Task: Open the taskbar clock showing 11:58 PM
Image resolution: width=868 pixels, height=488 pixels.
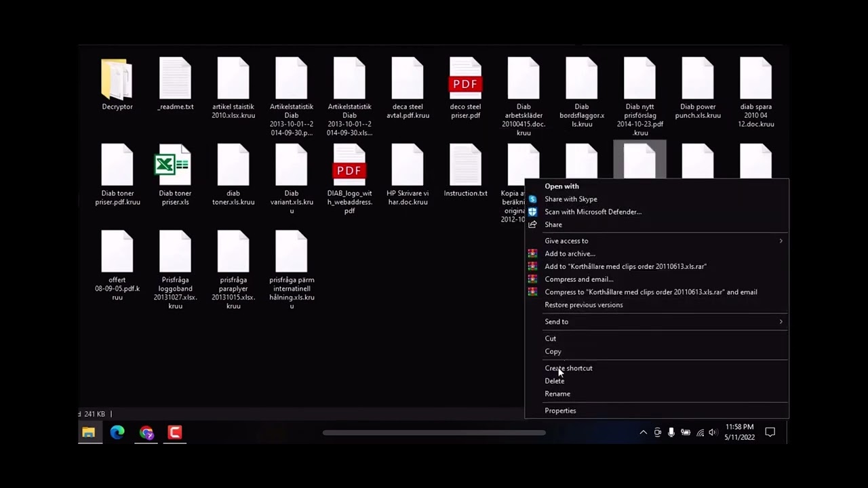Action: (739, 432)
